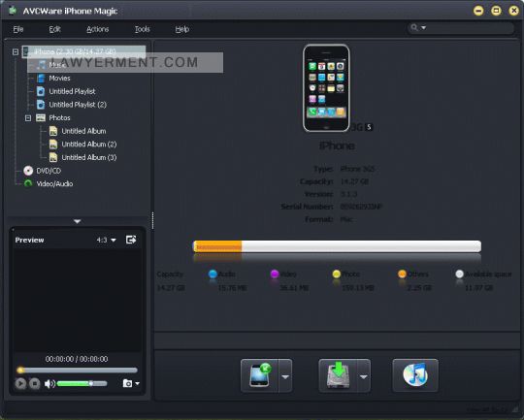Screen dimensions: 524x420
Task: Click the Preview panel title
Action: coord(29,240)
